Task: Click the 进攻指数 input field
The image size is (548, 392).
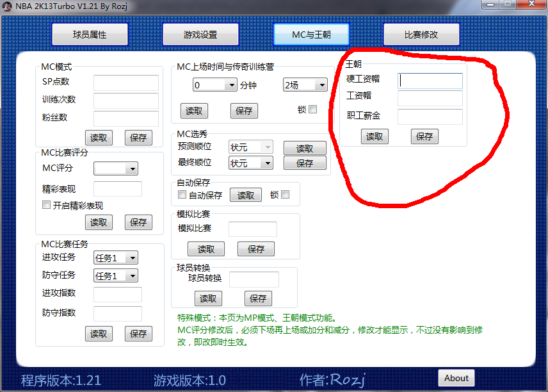Action: (117, 295)
